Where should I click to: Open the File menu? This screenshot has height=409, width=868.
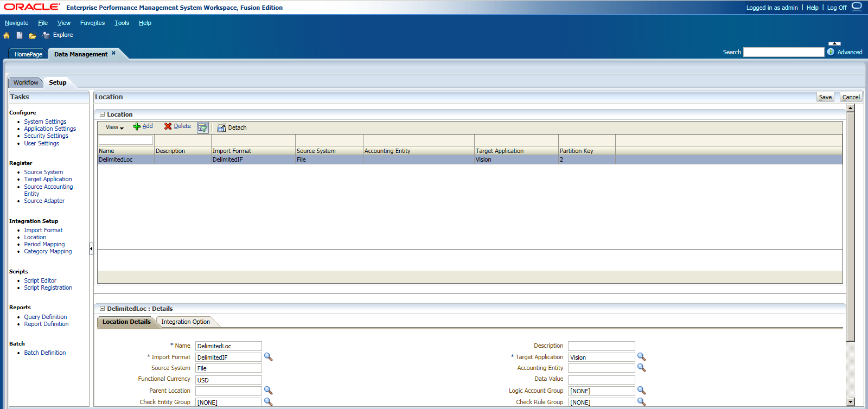coord(43,23)
